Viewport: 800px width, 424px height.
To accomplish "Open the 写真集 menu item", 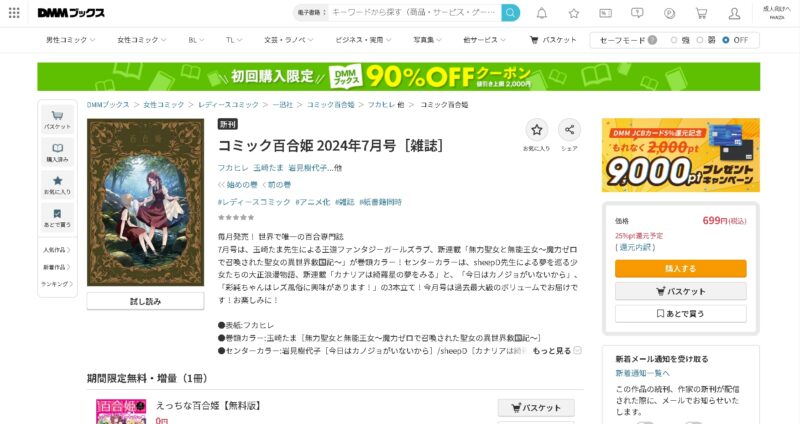I will 427,40.
